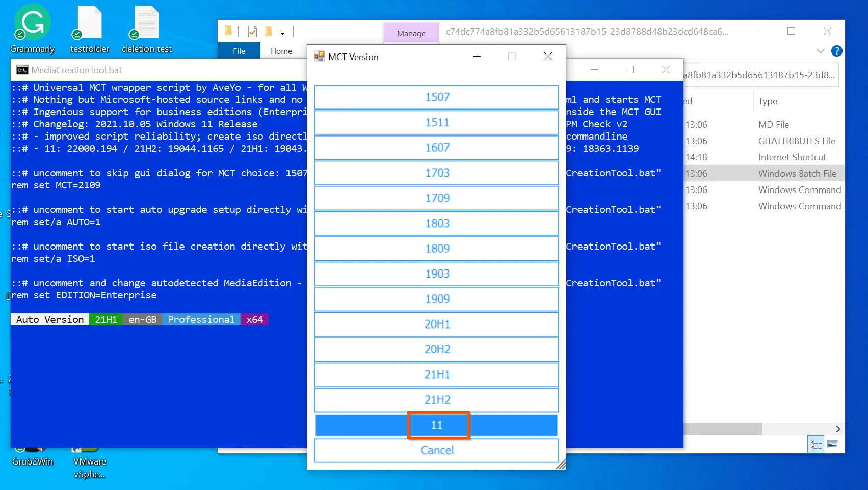Open the Grammarly desktop shortcut

pos(32,29)
